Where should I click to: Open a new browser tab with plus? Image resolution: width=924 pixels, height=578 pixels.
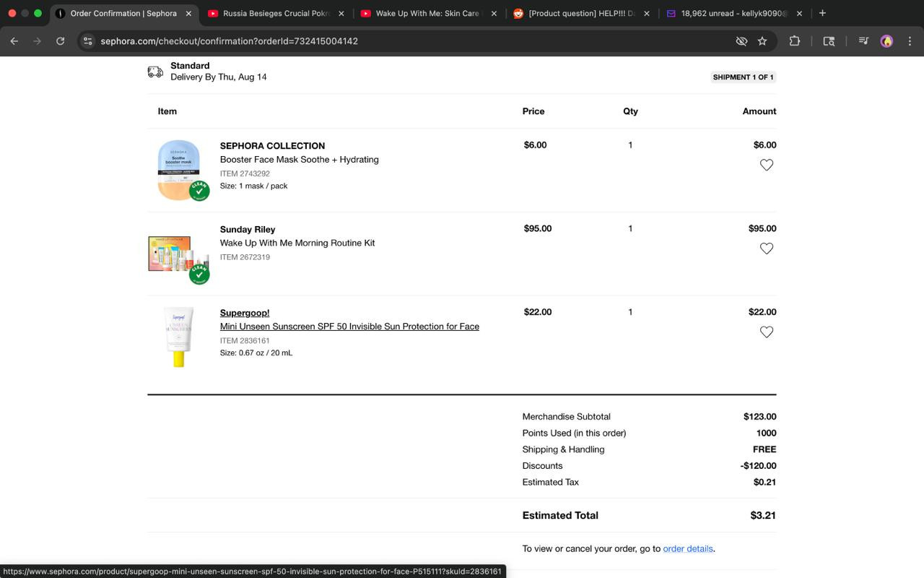(x=822, y=13)
